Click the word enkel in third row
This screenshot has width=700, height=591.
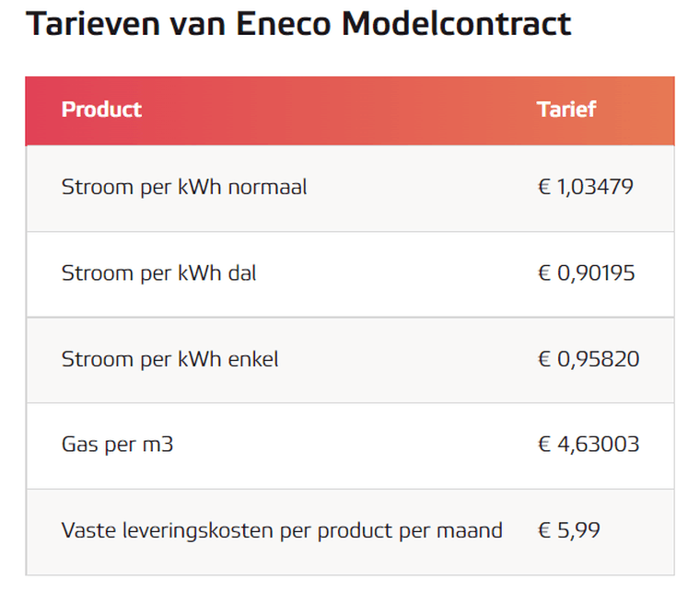coord(252,359)
